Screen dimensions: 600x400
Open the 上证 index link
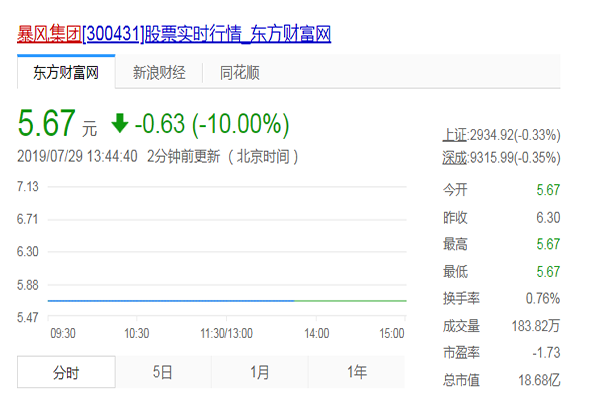[455, 135]
